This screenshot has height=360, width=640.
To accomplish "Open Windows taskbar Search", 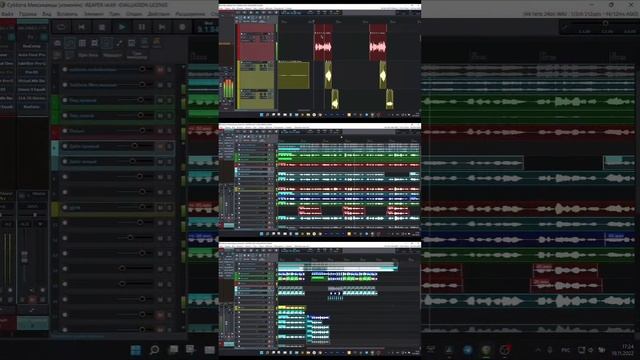I will [x=154, y=350].
